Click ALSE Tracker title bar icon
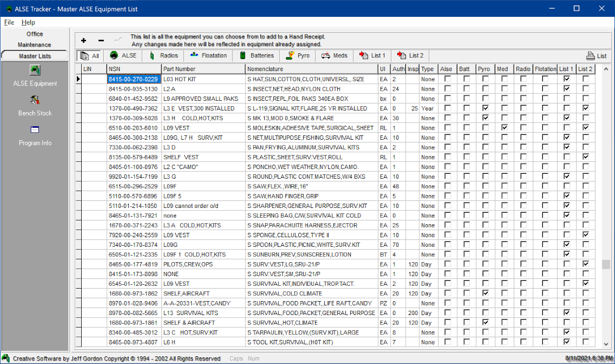 (9, 9)
